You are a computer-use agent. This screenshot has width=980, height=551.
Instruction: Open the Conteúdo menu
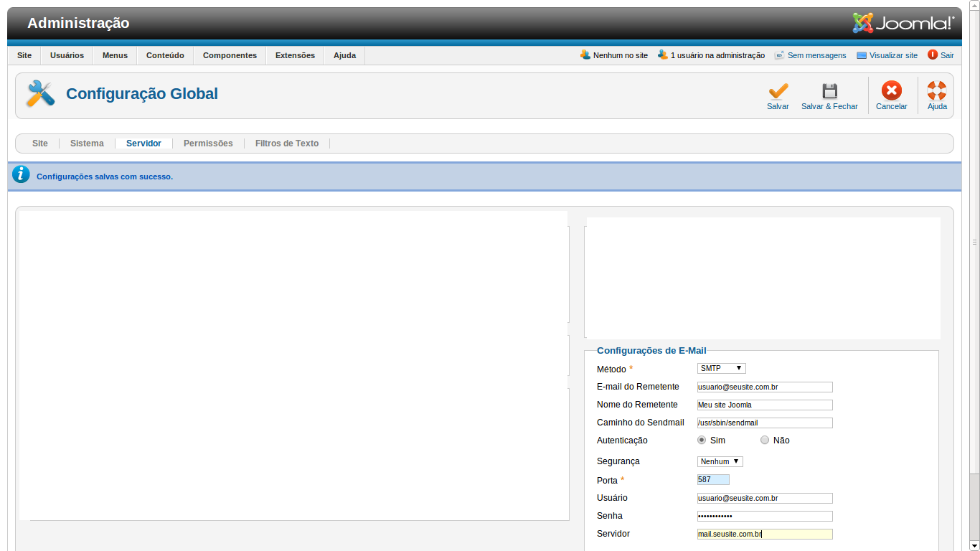165,55
